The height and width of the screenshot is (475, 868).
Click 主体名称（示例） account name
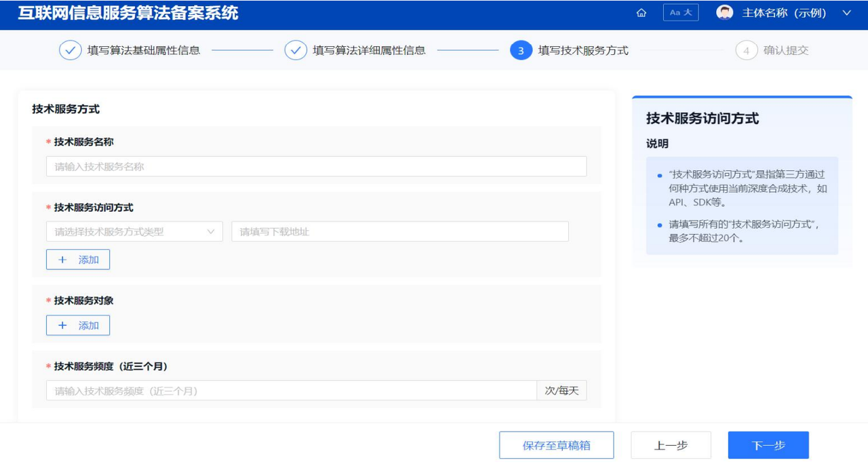[785, 13]
